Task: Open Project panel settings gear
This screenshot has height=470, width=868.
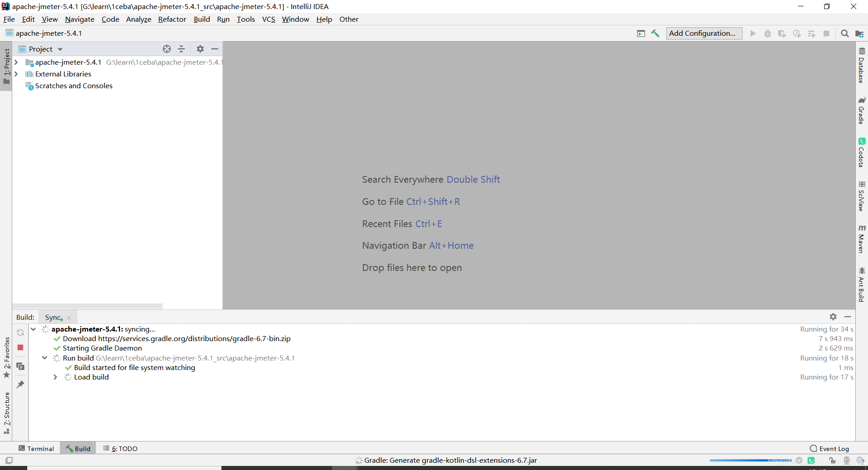Action: click(x=200, y=49)
